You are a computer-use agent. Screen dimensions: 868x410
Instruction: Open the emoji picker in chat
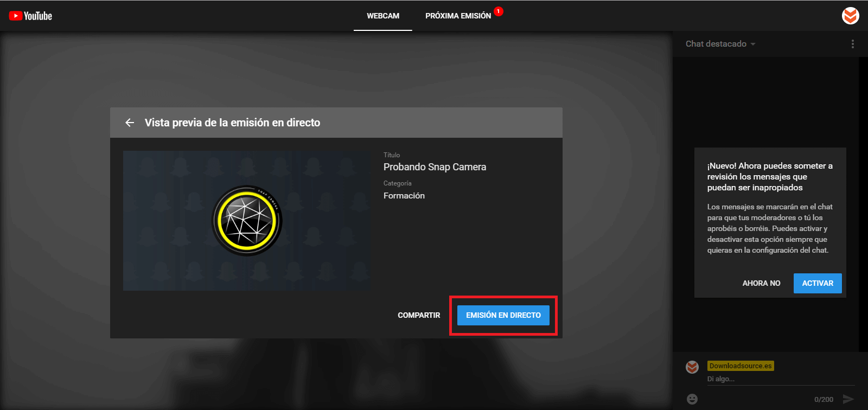coord(692,399)
